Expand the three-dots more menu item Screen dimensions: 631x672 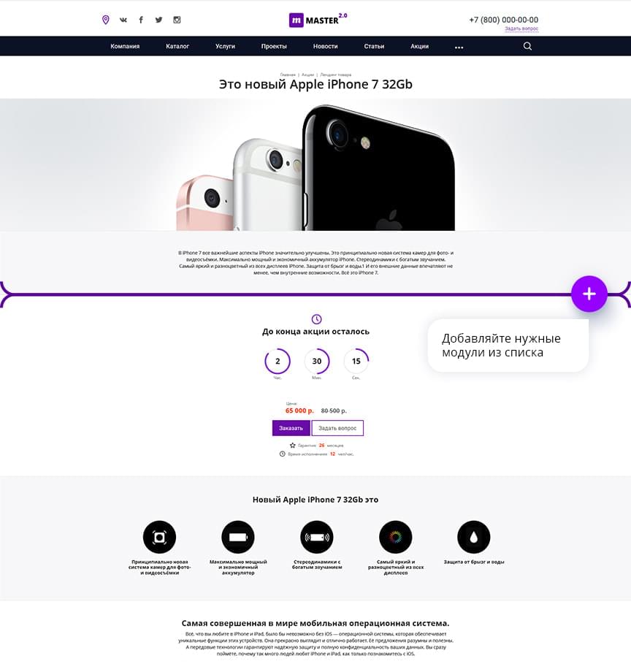pyautogui.click(x=459, y=47)
